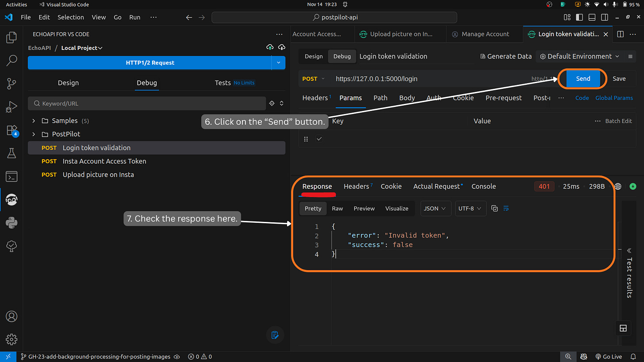Click Generate Data
This screenshot has width=644, height=362.
[x=506, y=57]
